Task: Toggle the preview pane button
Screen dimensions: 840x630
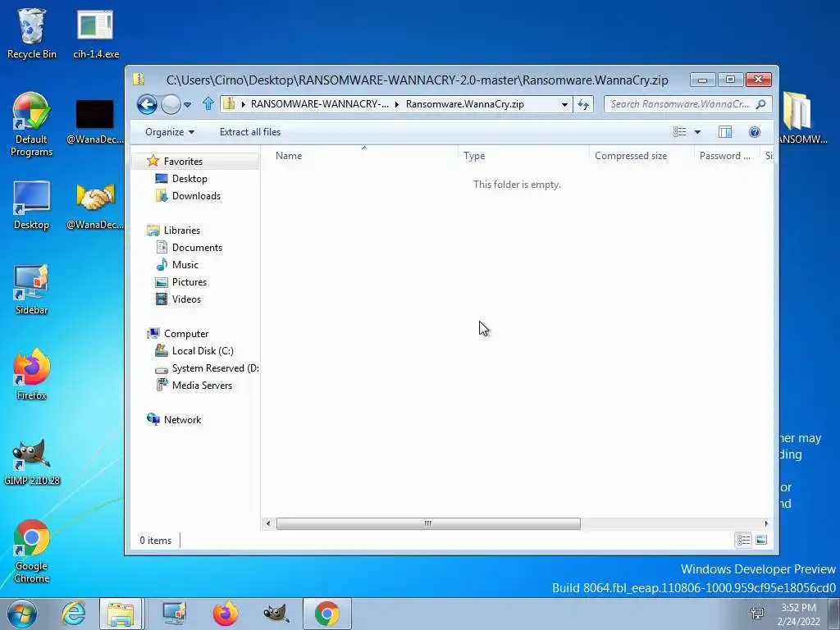Action: pyautogui.click(x=725, y=132)
